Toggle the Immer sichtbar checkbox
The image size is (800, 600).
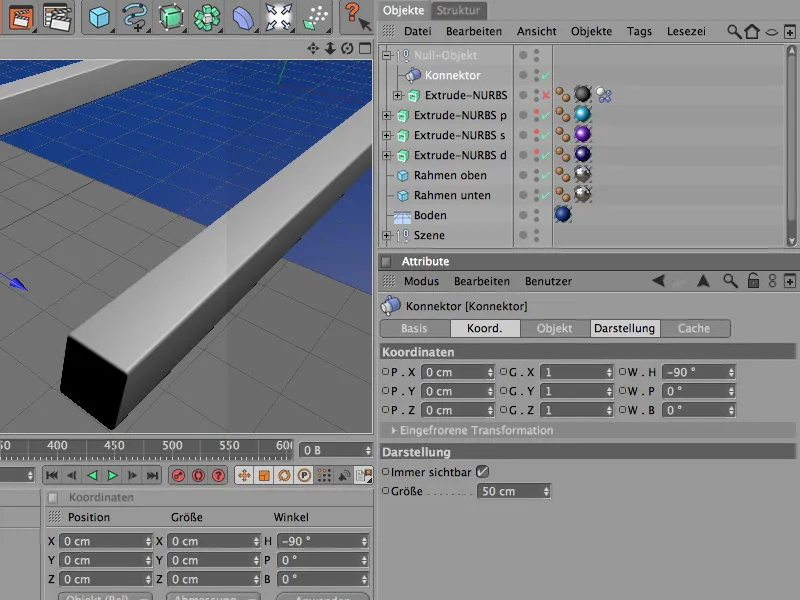point(483,472)
